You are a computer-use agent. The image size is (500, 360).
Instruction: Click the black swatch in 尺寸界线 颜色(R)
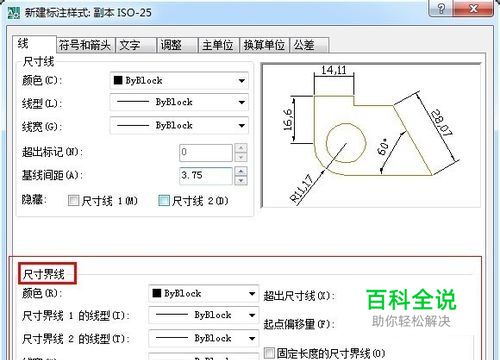click(157, 293)
